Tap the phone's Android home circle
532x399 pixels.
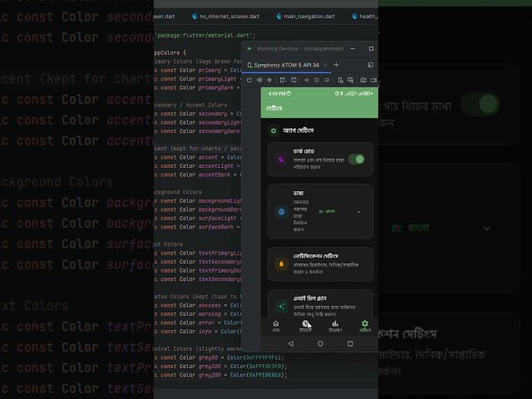click(x=320, y=343)
